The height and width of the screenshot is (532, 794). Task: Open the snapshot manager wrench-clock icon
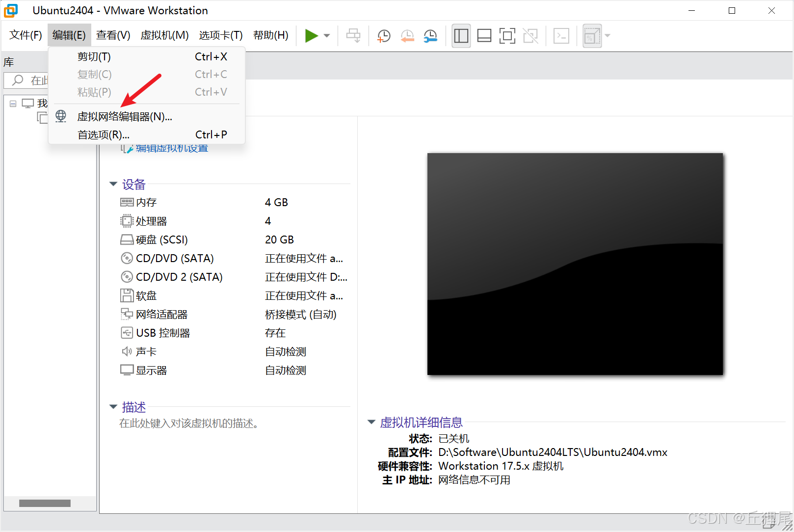(430, 36)
